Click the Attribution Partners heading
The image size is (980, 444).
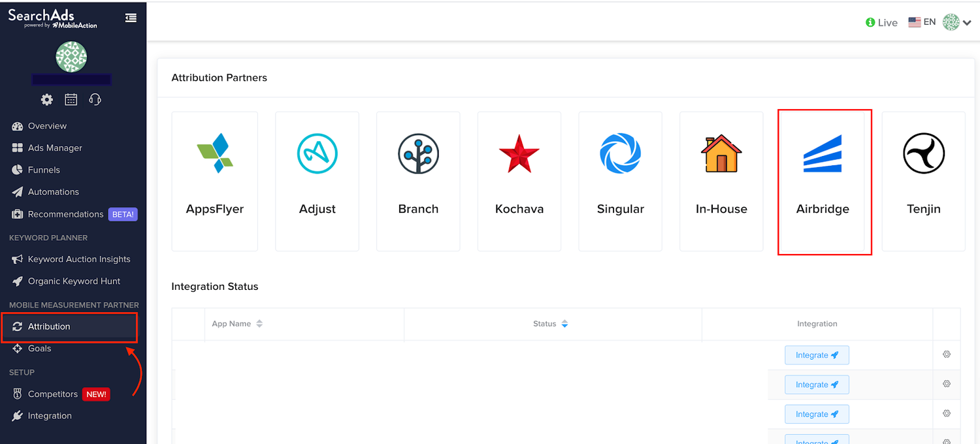[219, 78]
